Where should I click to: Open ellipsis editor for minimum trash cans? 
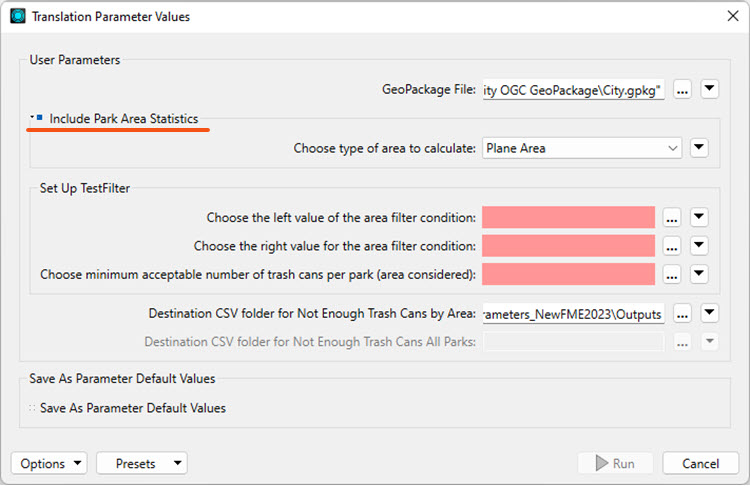coord(672,275)
